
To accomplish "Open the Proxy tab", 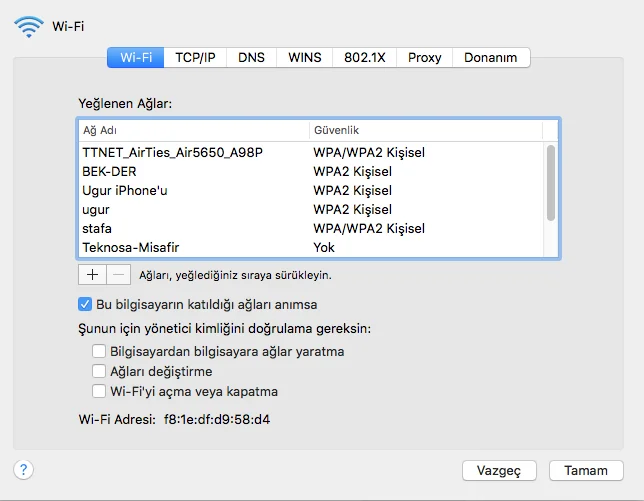I will click(x=424, y=58).
